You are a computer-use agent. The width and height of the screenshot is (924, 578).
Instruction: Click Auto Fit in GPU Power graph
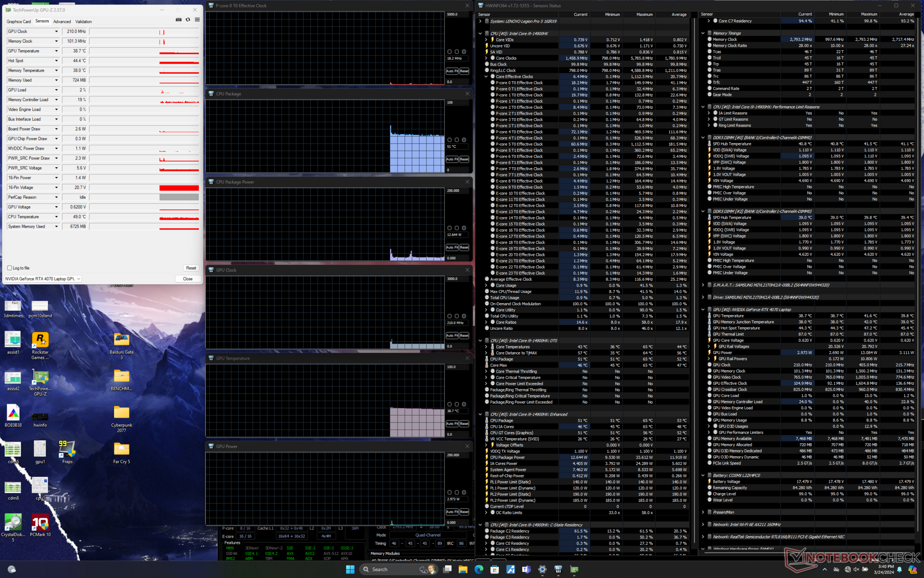pyautogui.click(x=451, y=512)
